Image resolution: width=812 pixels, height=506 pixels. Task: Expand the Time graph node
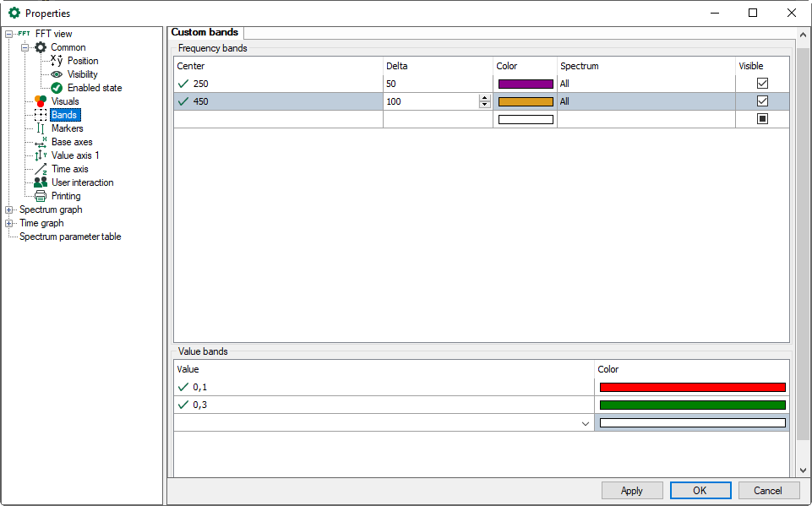(8, 223)
